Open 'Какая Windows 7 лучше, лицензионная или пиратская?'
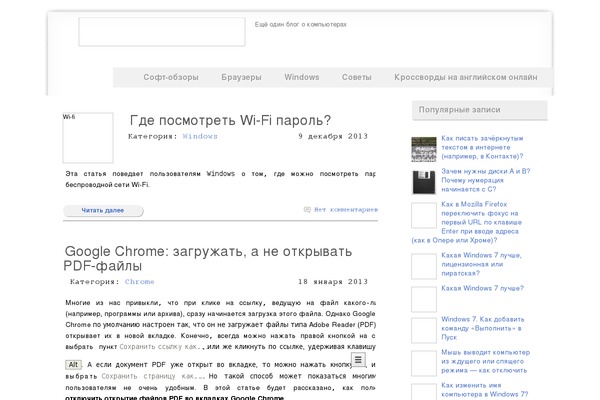 [x=481, y=264]
